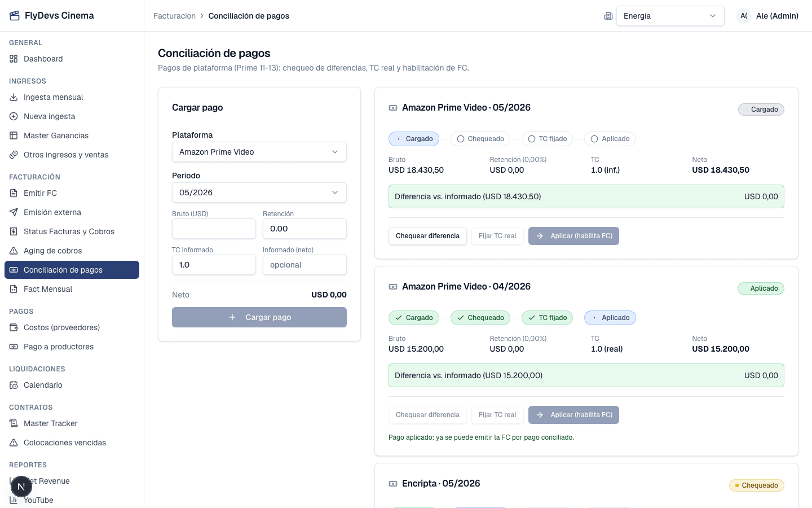Click Chequear diferencia for Amazon Prime Video 04/2026
Screen dimensions: 812x508
pos(427,415)
